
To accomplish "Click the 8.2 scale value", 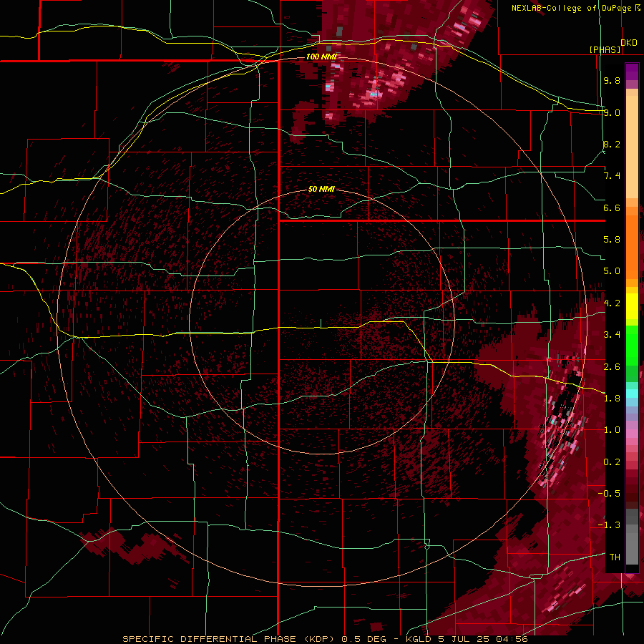I will click(x=612, y=144).
